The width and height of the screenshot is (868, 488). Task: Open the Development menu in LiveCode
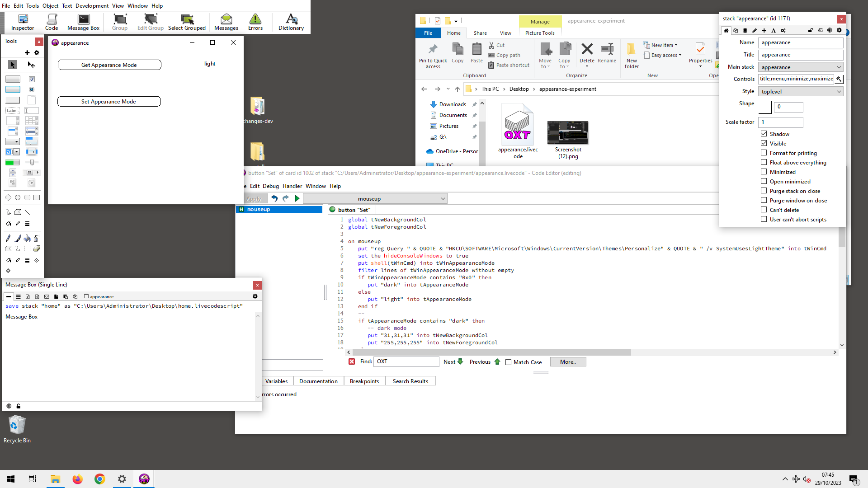click(92, 6)
